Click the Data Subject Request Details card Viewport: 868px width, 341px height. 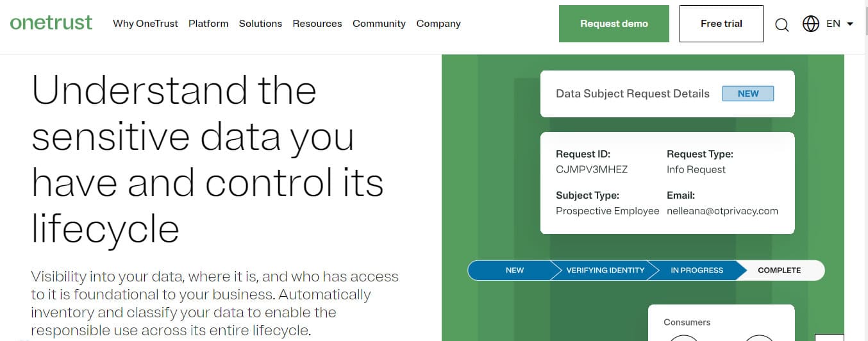[x=667, y=94]
